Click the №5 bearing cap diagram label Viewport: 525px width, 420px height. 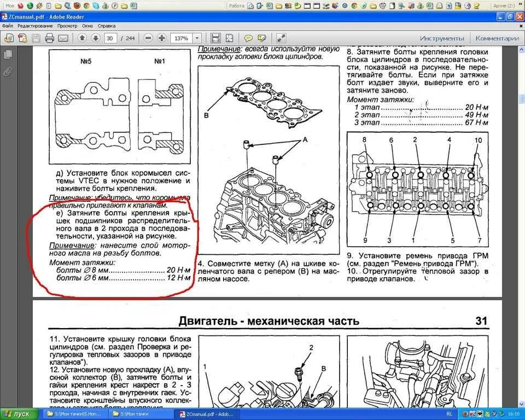[x=86, y=61]
